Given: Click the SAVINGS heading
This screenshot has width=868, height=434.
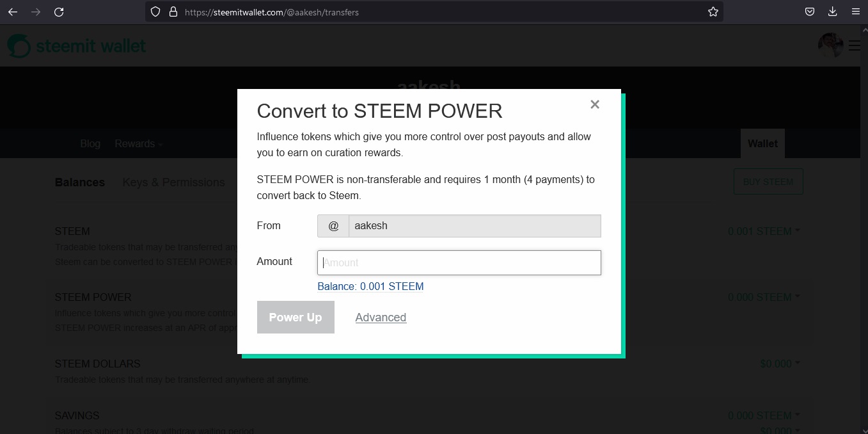Looking at the screenshot, I should pos(77,415).
